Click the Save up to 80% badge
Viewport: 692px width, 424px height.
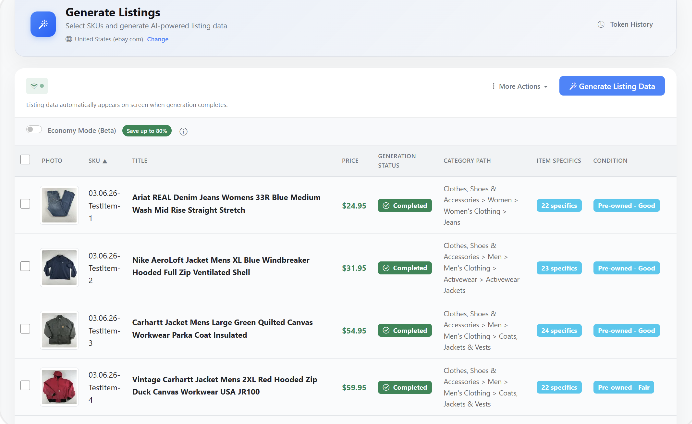pyautogui.click(x=147, y=131)
